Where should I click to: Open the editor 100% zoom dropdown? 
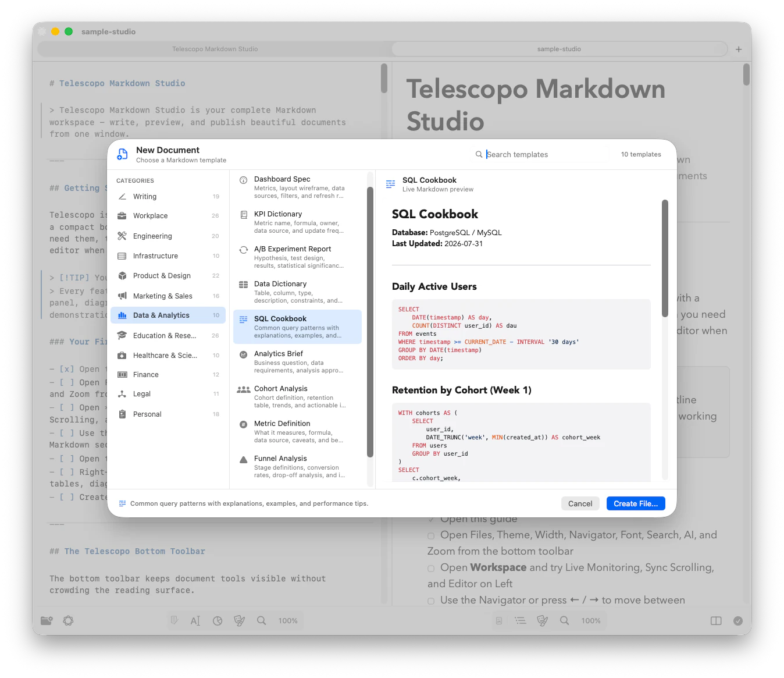point(288,621)
